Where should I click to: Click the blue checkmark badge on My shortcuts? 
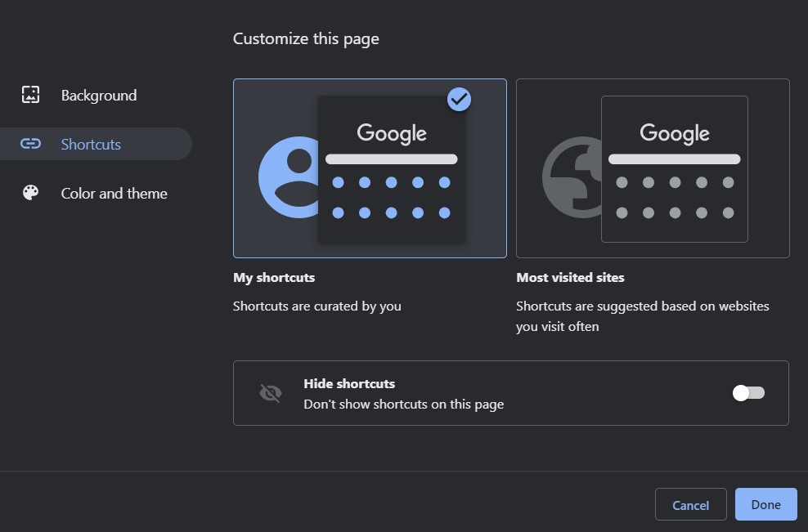point(459,100)
